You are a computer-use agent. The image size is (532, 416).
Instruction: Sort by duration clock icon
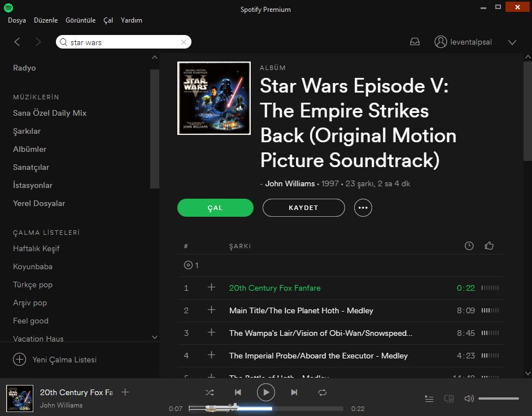[469, 246]
